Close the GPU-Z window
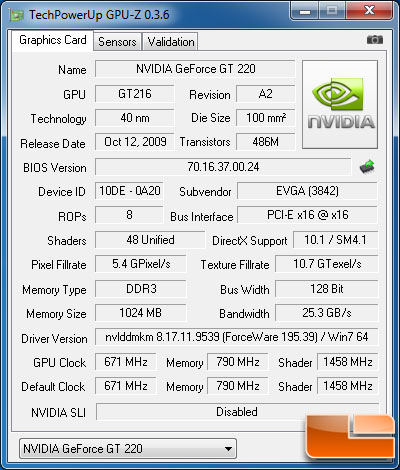Image resolution: width=400 pixels, height=470 pixels. pyautogui.click(x=369, y=12)
